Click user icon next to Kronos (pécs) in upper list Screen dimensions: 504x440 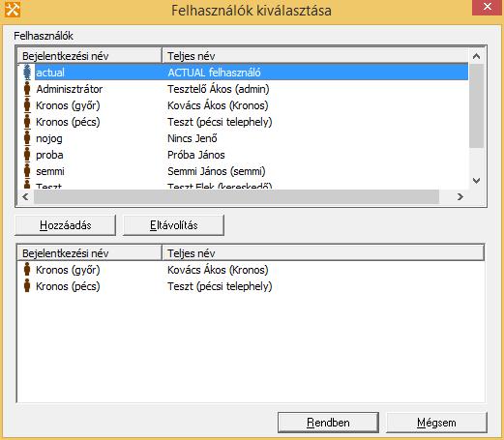27,122
